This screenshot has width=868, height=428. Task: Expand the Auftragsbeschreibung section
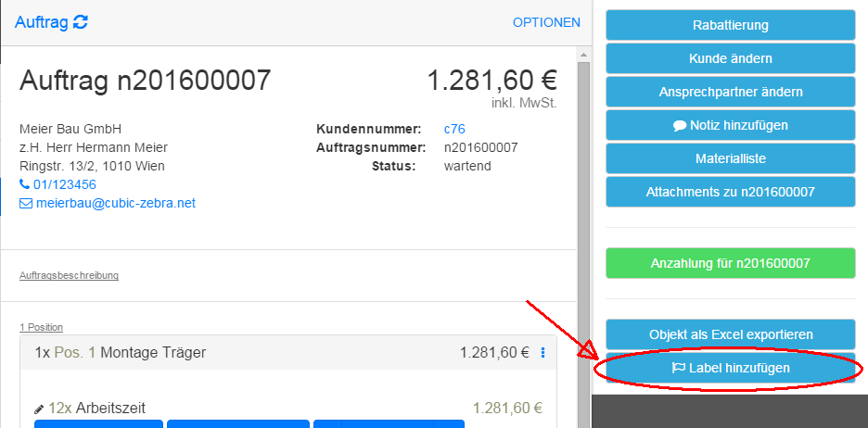tap(69, 275)
